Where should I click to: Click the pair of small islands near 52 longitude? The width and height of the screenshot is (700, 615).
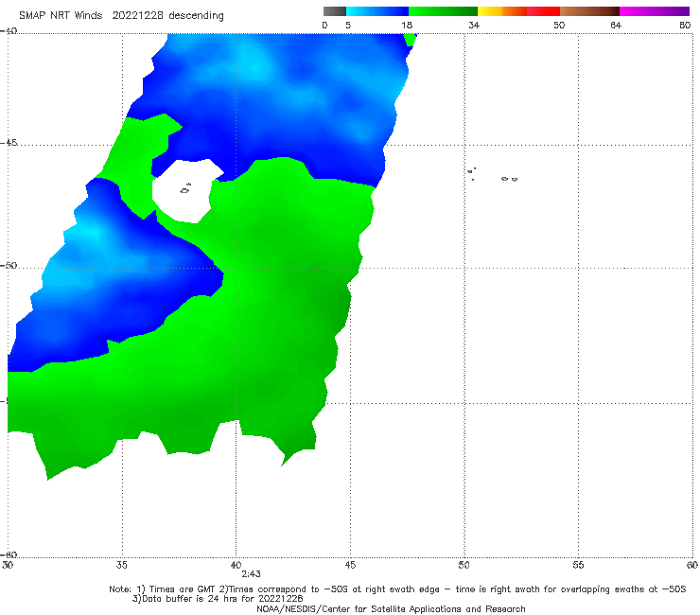(509, 179)
